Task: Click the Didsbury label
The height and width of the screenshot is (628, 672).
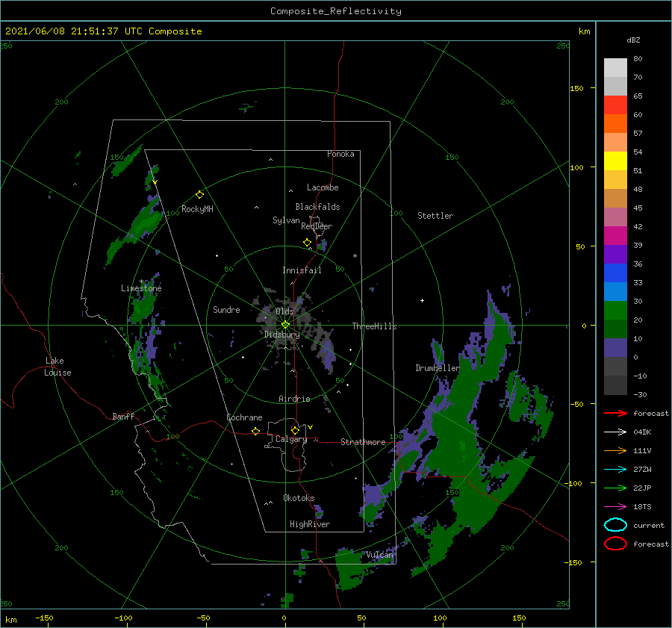Action: (x=281, y=335)
